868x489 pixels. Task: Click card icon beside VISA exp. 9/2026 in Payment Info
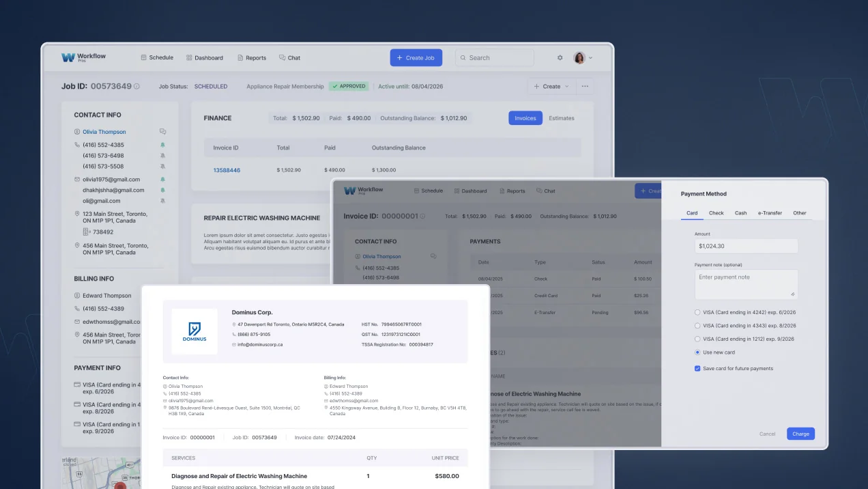pyautogui.click(x=77, y=424)
